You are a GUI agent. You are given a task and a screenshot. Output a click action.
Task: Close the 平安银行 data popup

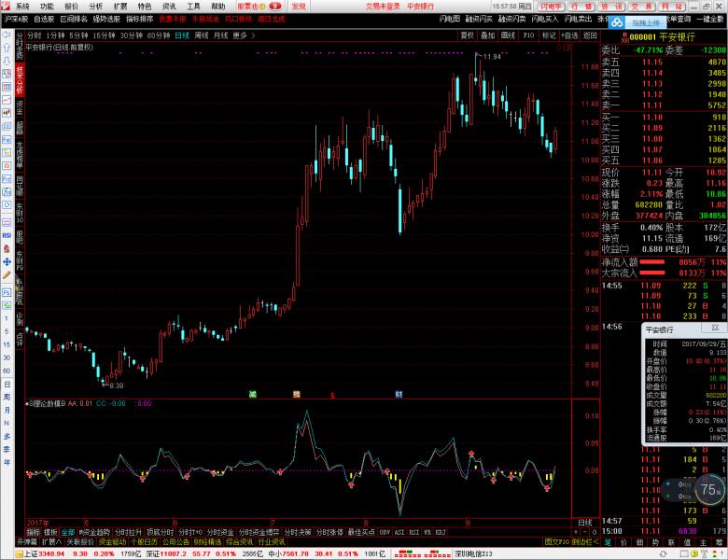(716, 329)
